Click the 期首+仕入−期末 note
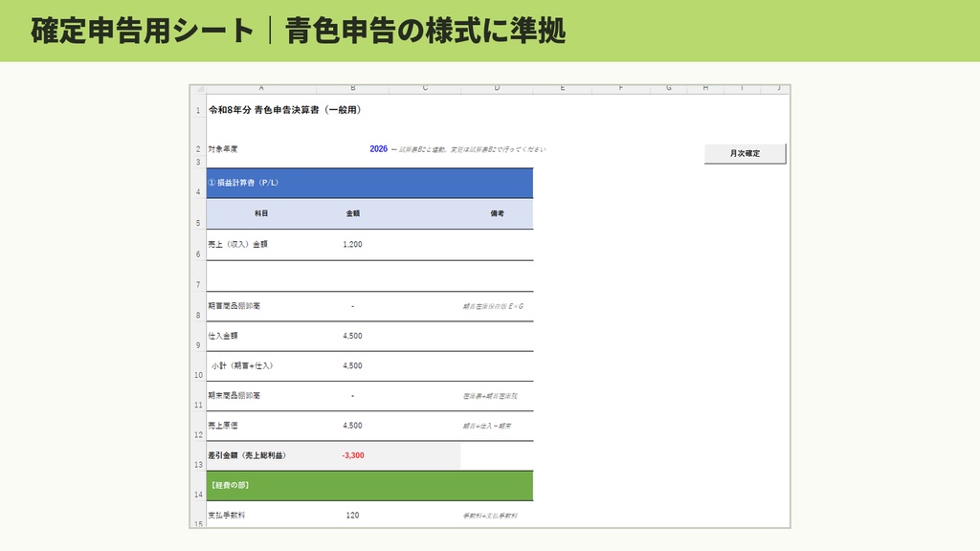Image resolution: width=980 pixels, height=551 pixels. (487, 426)
